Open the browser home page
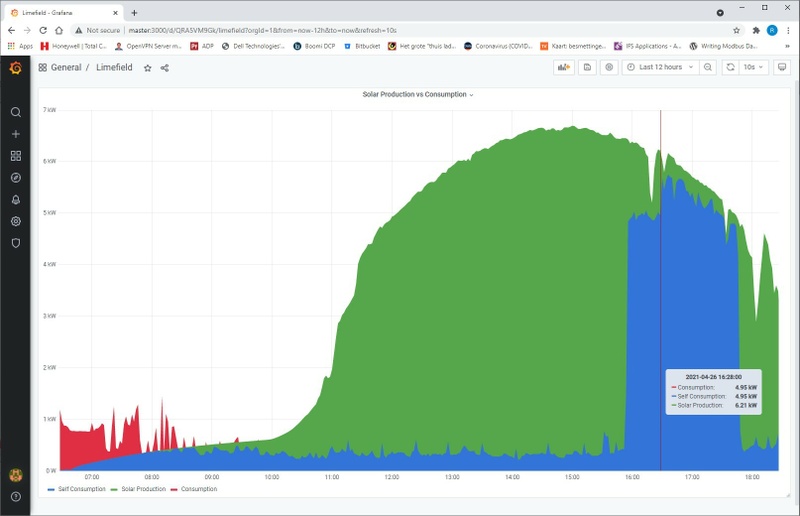Screen dimensions: 800x516 click(59, 31)
